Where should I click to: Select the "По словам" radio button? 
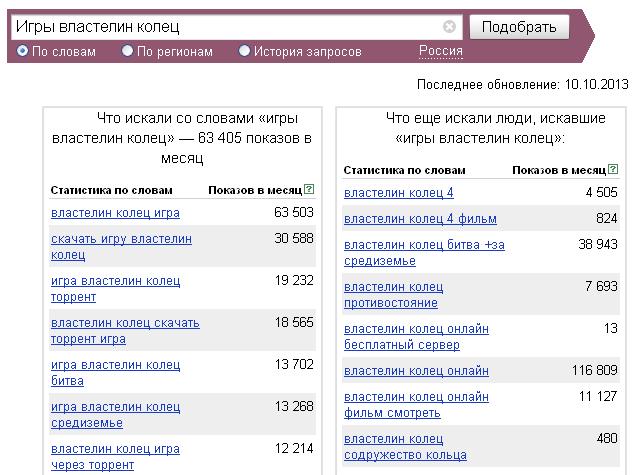22,51
